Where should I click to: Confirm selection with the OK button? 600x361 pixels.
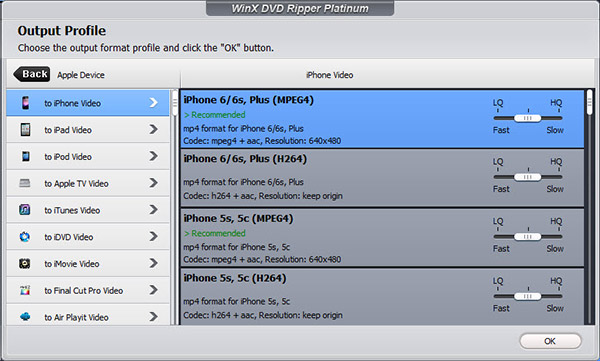coord(550,341)
